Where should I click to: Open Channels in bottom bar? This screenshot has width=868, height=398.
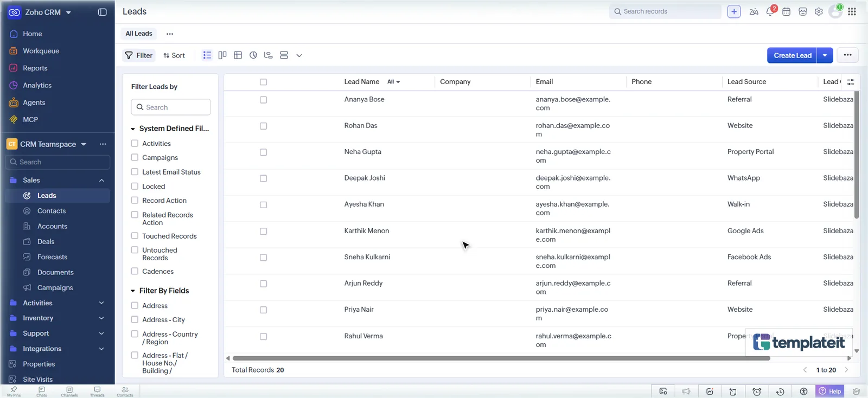pos(69,391)
